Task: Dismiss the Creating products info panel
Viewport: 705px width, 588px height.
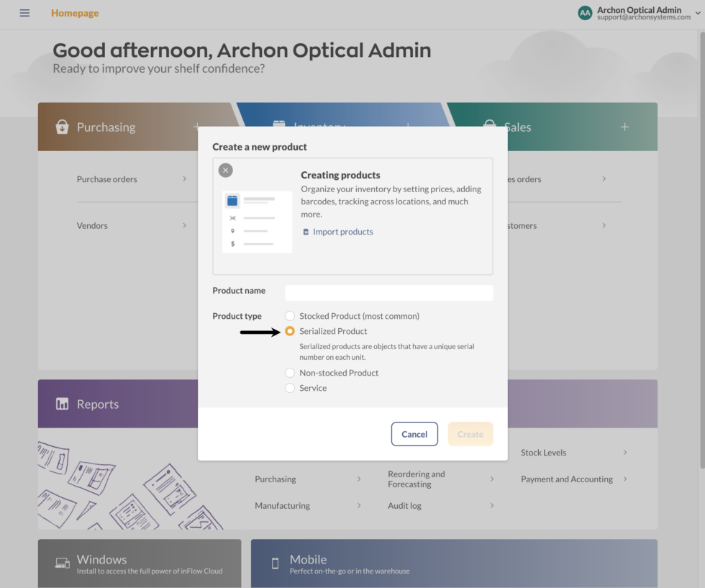Action: point(226,171)
